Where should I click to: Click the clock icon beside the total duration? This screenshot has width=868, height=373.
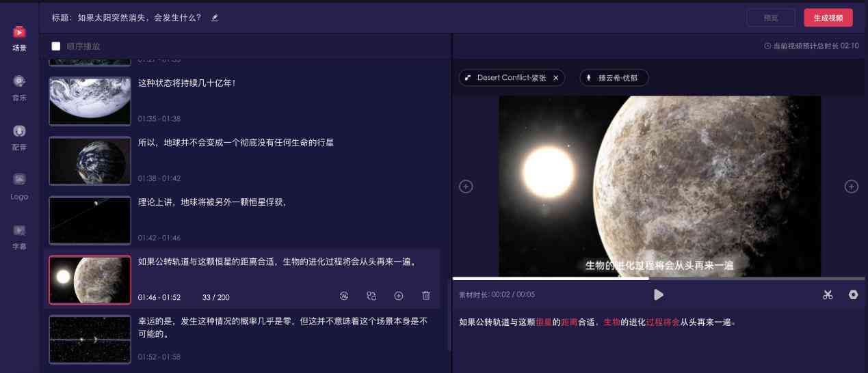pos(767,46)
